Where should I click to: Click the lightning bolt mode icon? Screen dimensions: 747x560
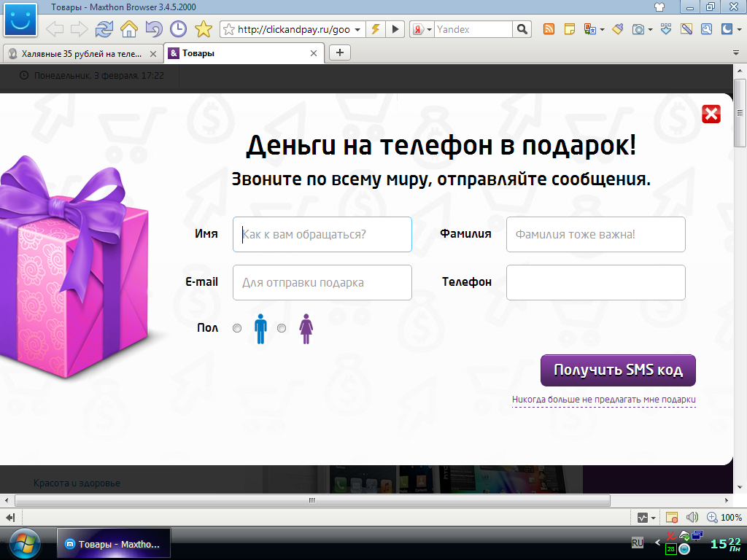coord(376,29)
